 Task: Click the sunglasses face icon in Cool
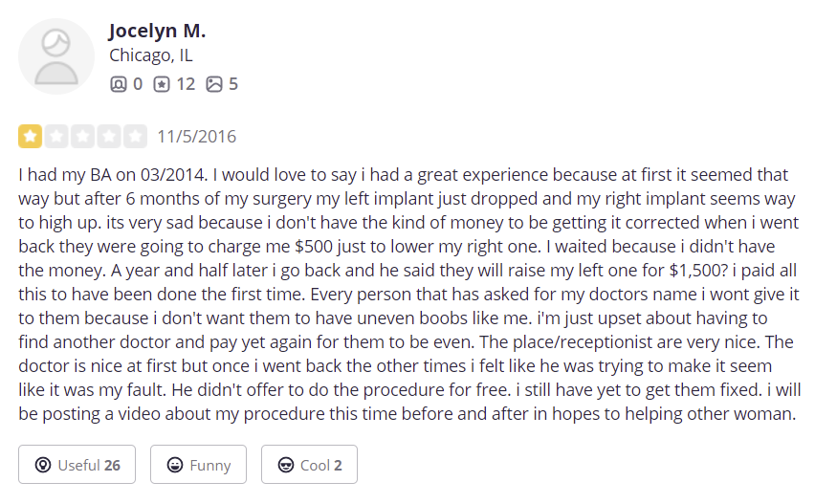[x=286, y=465]
